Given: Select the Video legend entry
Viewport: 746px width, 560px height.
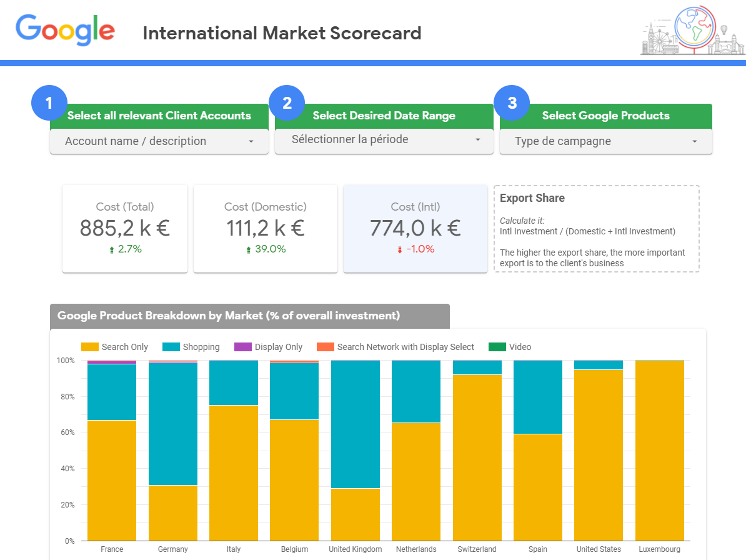Looking at the screenshot, I should [510, 347].
